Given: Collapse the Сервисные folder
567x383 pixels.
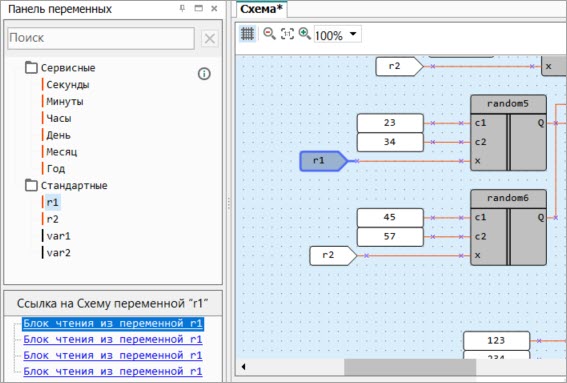Looking at the screenshot, I should click(31, 67).
